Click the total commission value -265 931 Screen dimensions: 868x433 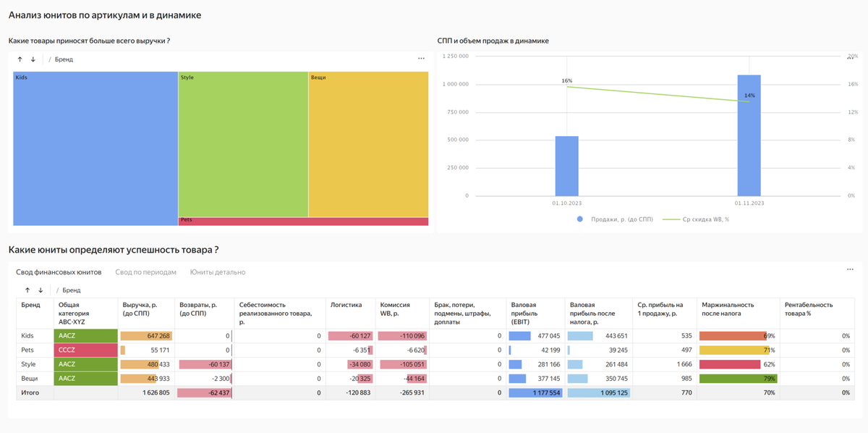411,392
